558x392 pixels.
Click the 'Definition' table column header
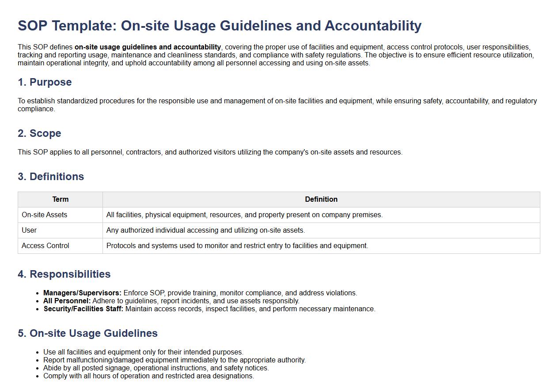point(321,200)
